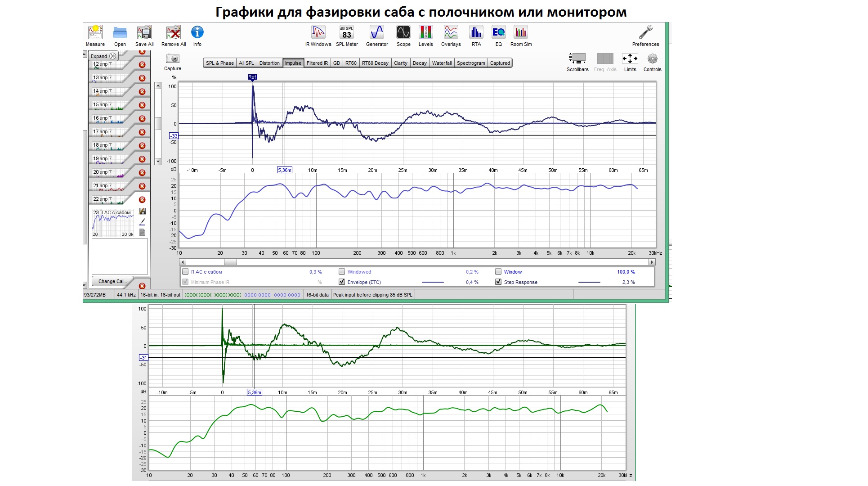Open the IR Windows tool
Screen dimensions: 868x486
tap(318, 33)
